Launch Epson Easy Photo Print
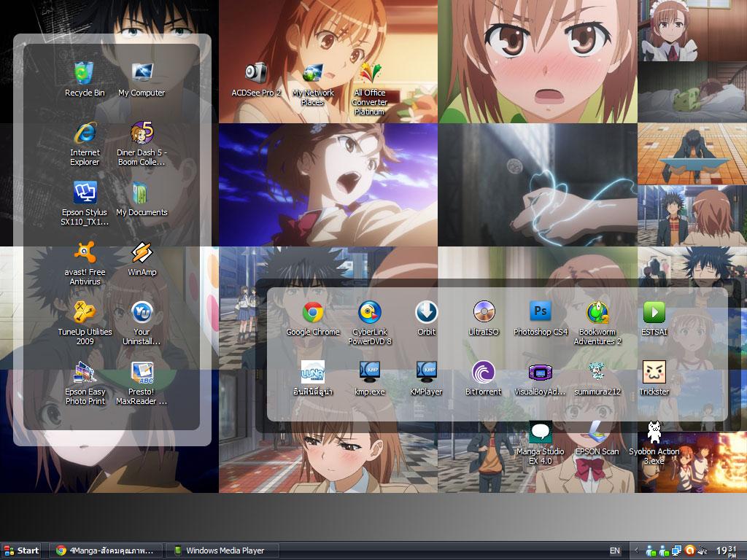The width and height of the screenshot is (747, 560). pos(85,383)
